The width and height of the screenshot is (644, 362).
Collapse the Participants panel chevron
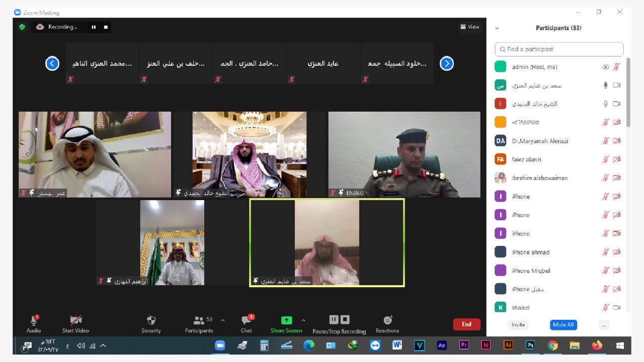click(497, 28)
